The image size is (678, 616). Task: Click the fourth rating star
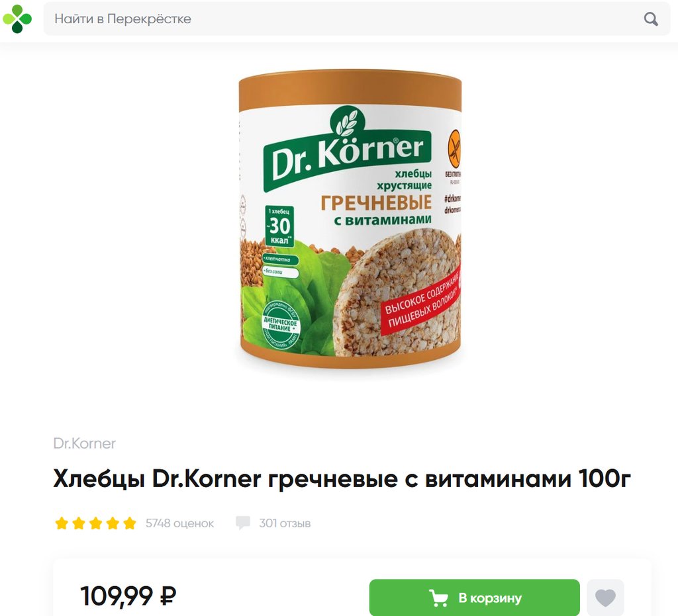pyautogui.click(x=113, y=523)
